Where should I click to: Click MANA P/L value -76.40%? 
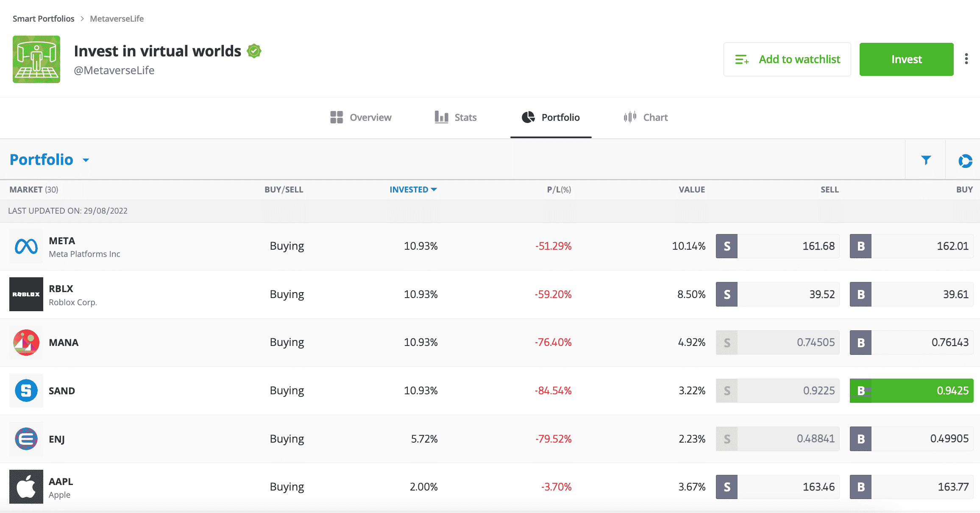(x=553, y=343)
